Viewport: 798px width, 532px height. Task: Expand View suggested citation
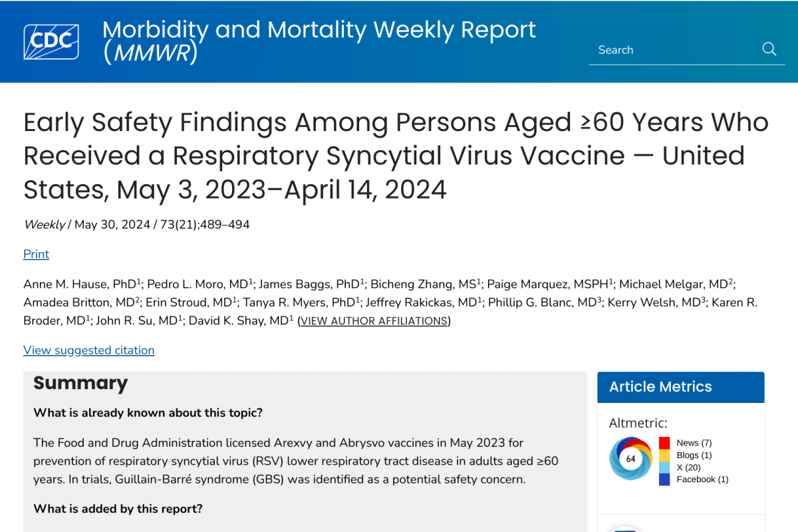[89, 350]
